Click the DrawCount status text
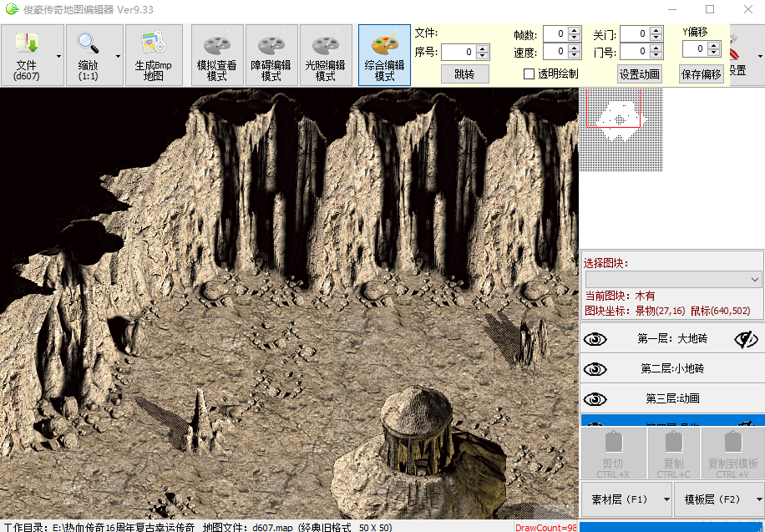The width and height of the screenshot is (765, 532). pyautogui.click(x=545, y=528)
